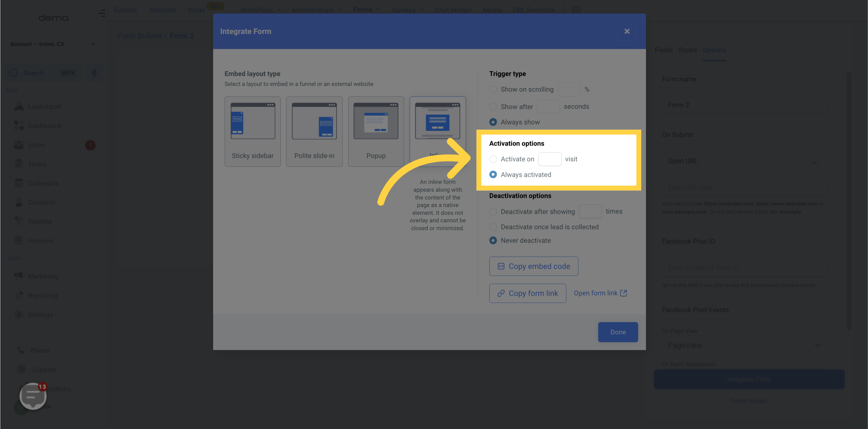The height and width of the screenshot is (429, 868).
Task: Open the Pipeline section
Action: pos(19,221)
